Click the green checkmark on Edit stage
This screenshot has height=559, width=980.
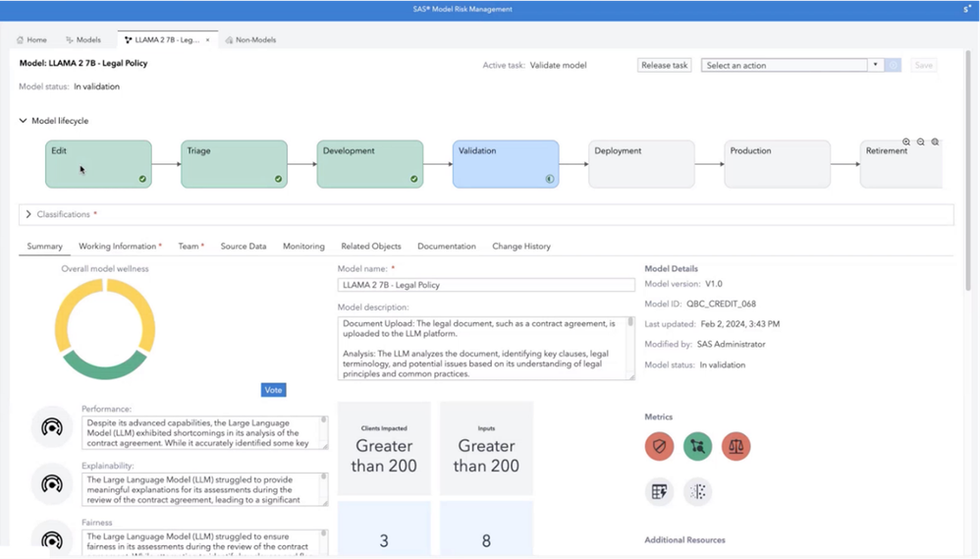click(142, 179)
